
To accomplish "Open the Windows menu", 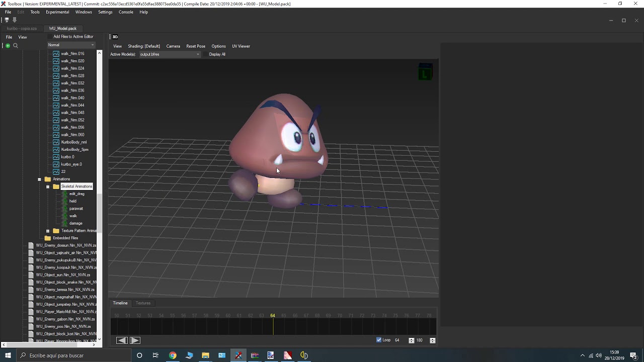I will point(84,12).
